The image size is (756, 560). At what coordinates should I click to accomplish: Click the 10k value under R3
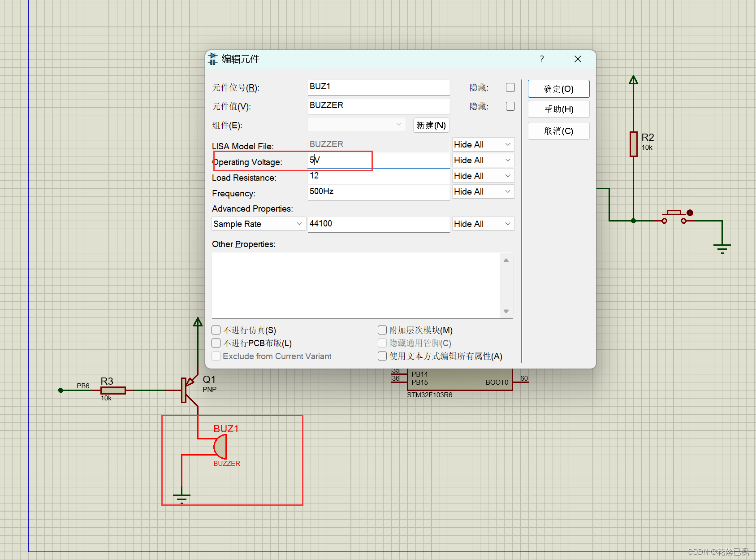click(x=106, y=398)
